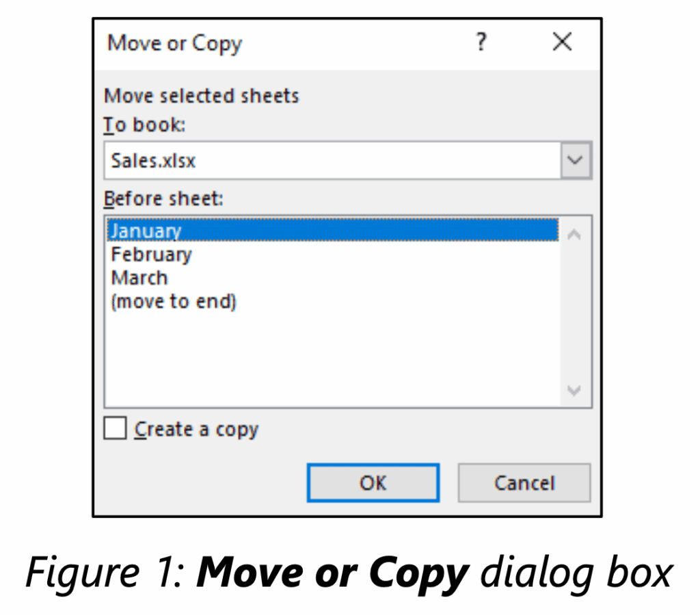Enable the Create a copy checkbox
The width and height of the screenshot is (700, 615).
click(x=114, y=428)
